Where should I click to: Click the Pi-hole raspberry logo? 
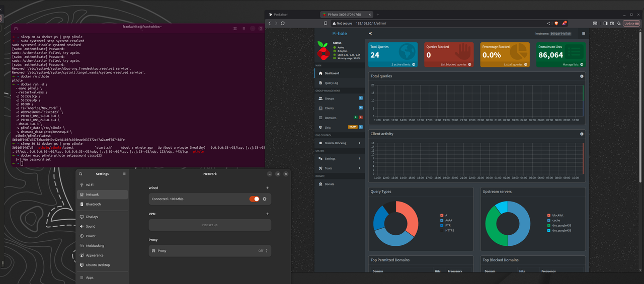(323, 51)
